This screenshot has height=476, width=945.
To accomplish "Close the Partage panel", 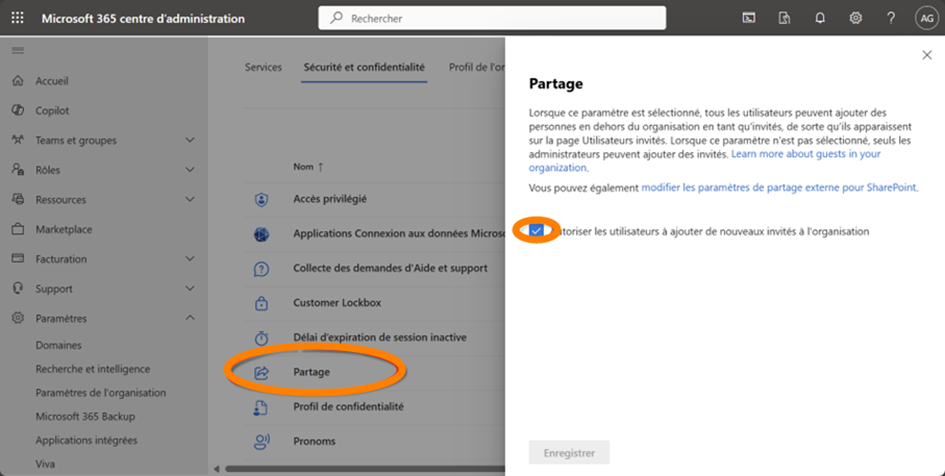I will (x=926, y=56).
